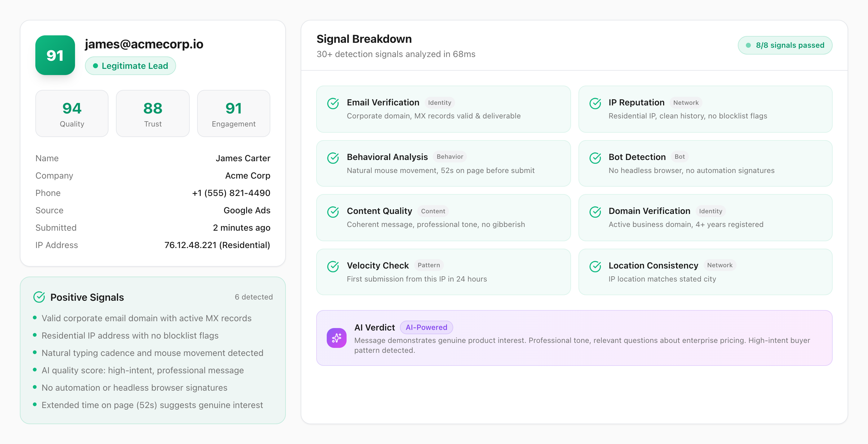
Task: Click the Domain Verification check icon
Action: click(595, 212)
